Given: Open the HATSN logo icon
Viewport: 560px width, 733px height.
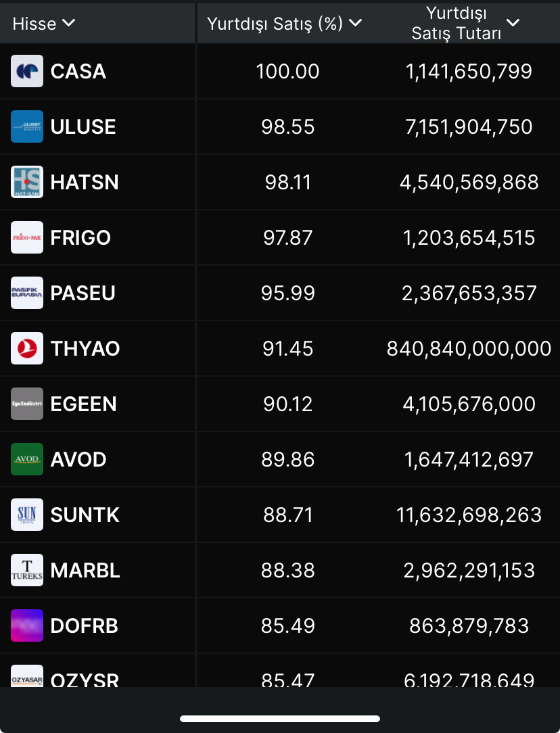Looking at the screenshot, I should (27, 182).
